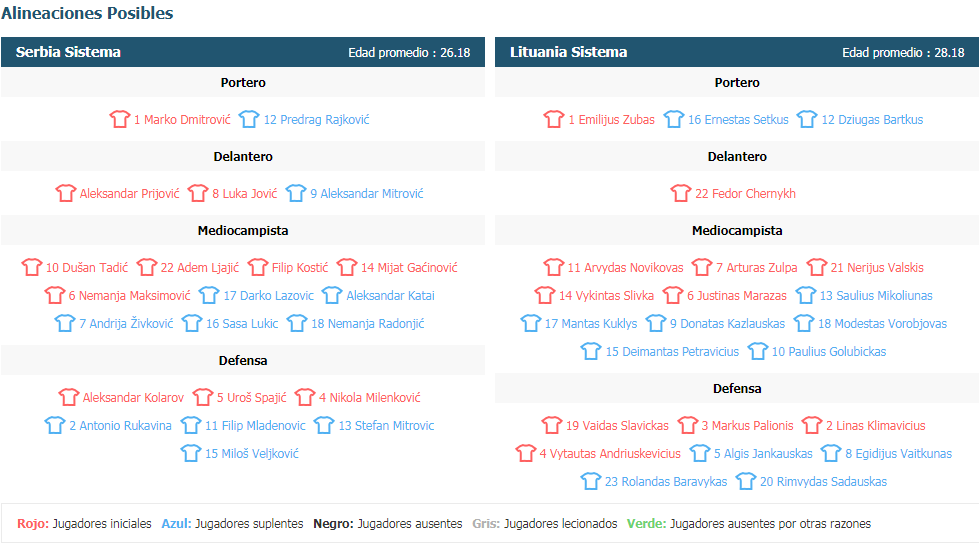Open Aleksandar Mitrović player link
The width and height of the screenshot is (979, 544).
pos(366,194)
